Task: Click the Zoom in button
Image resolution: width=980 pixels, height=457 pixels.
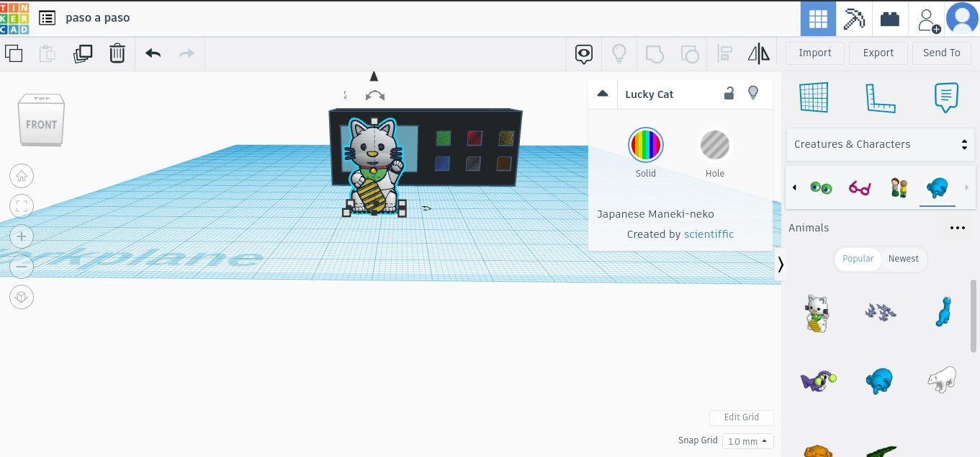Action: pos(22,236)
